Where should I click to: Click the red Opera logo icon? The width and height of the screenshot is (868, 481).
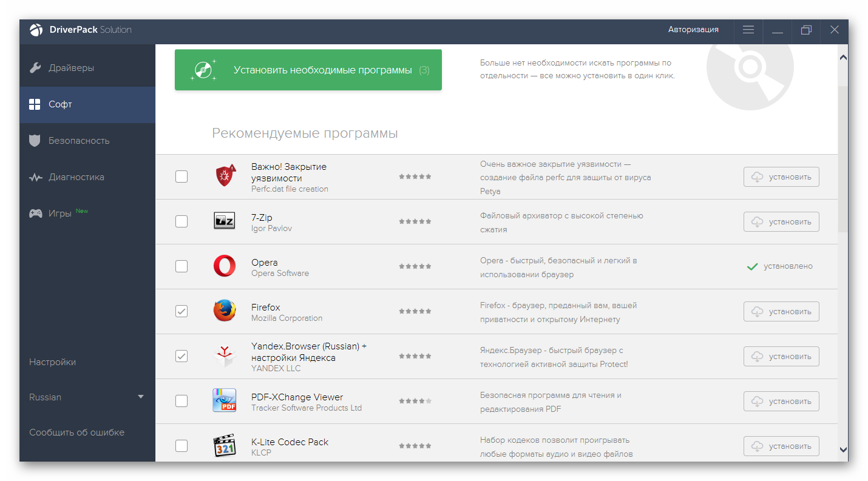225,266
